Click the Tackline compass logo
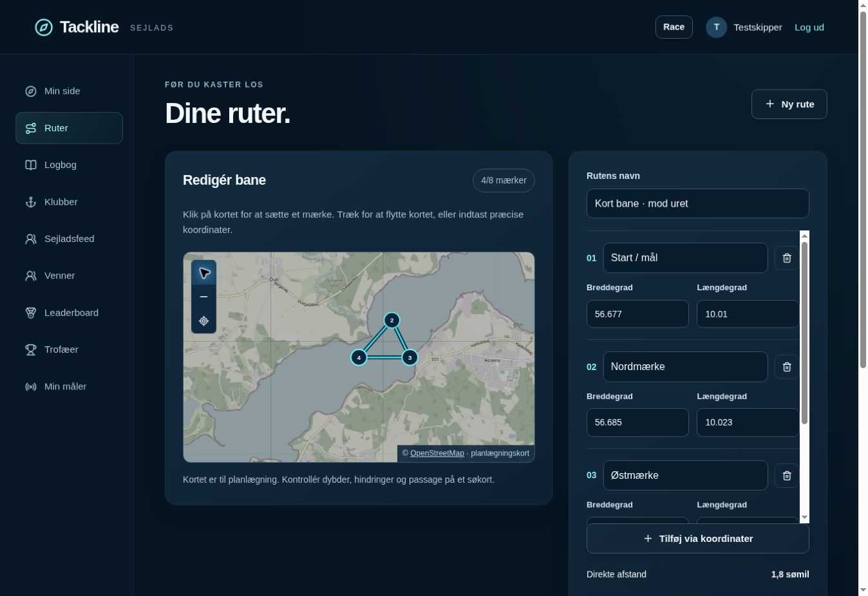 [44, 27]
